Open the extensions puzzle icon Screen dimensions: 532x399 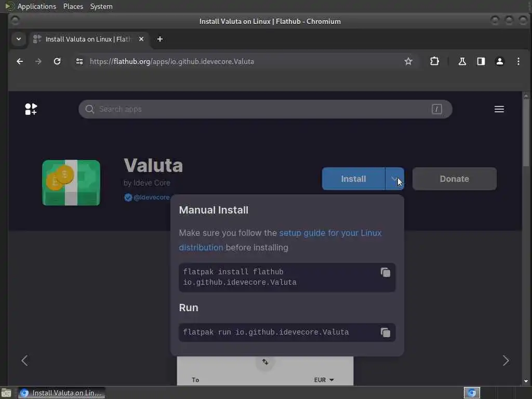[x=434, y=61]
